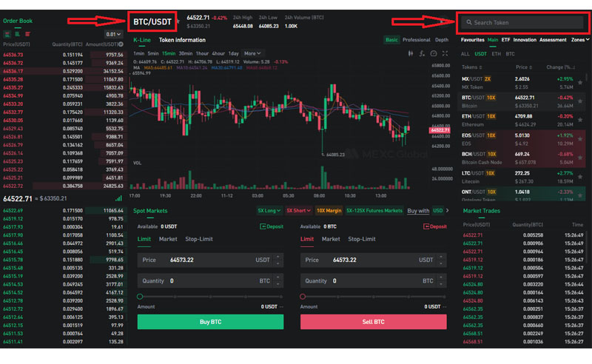Image resolution: width=592 pixels, height=364 pixels.
Task: Favorite the BTC/USDT pair with header star
Action: pos(178,21)
